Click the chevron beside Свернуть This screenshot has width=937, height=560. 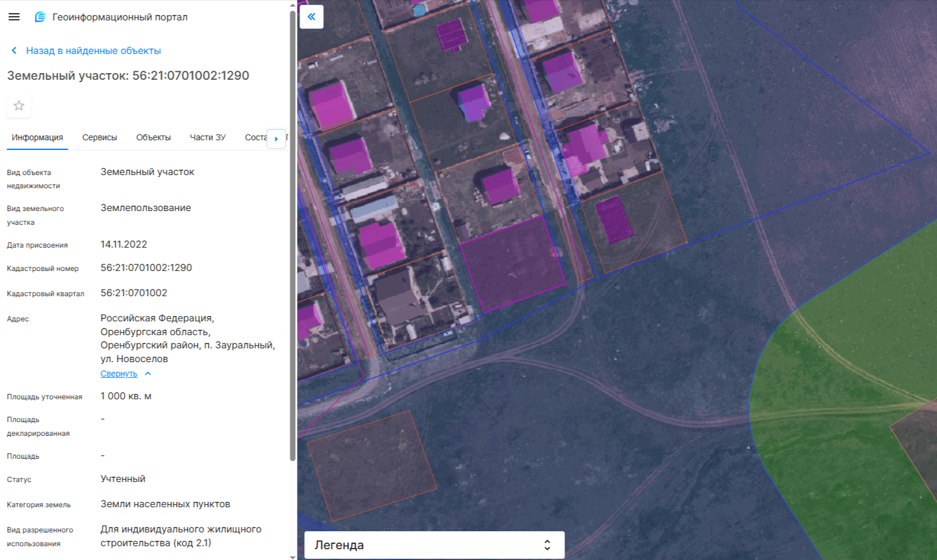[148, 374]
